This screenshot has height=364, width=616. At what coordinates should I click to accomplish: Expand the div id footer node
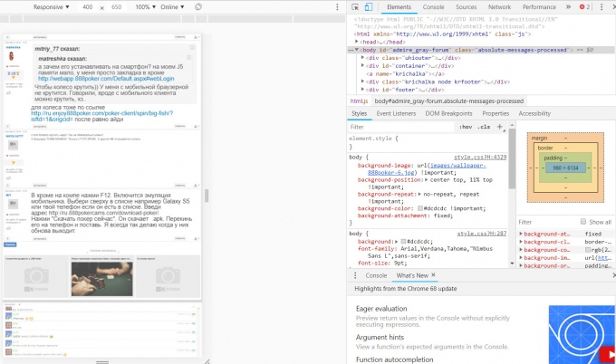(362, 90)
